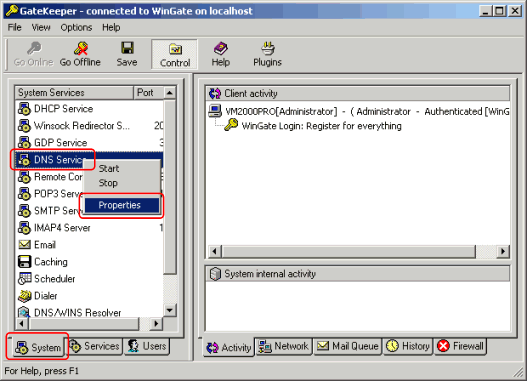Viewport: 527px width, 381px height.
Task: Click the 'DHCP Service' label
Action: (64, 109)
